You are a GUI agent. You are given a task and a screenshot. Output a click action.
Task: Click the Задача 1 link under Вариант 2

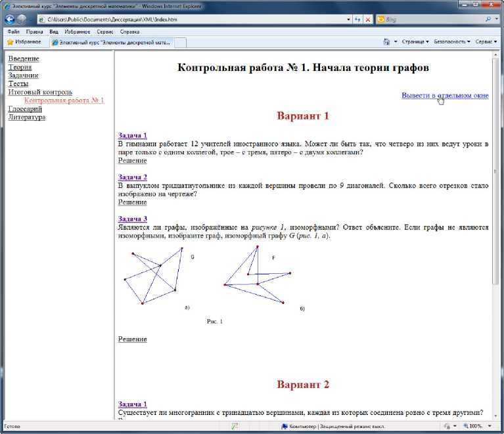pyautogui.click(x=133, y=404)
